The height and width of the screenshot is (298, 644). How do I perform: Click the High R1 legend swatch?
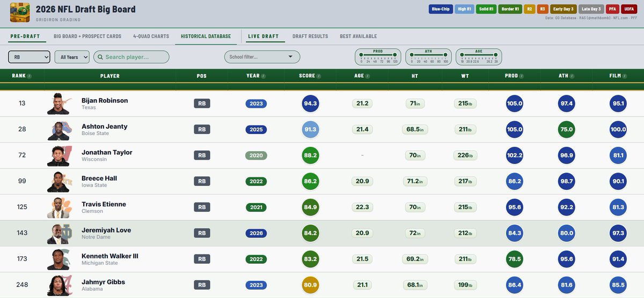pyautogui.click(x=463, y=9)
